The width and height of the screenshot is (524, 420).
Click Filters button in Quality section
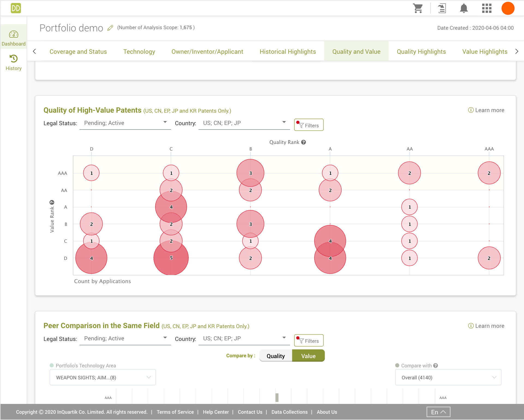(309, 125)
